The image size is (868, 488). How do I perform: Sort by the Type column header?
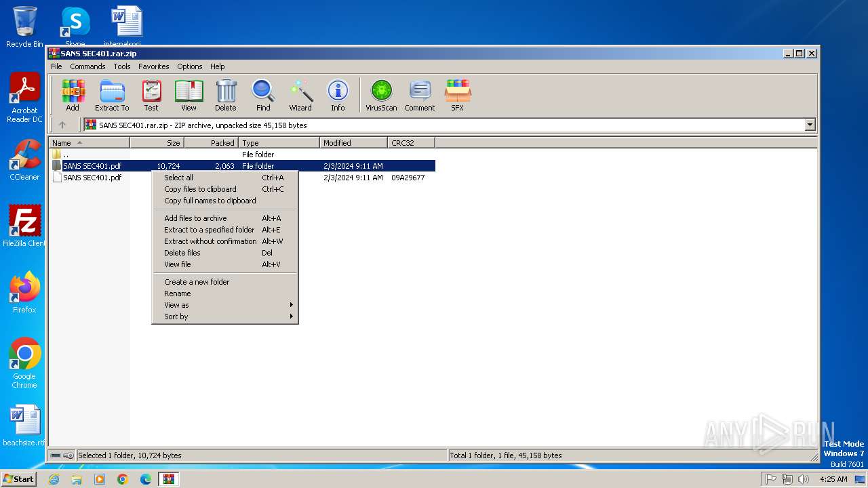(x=279, y=143)
